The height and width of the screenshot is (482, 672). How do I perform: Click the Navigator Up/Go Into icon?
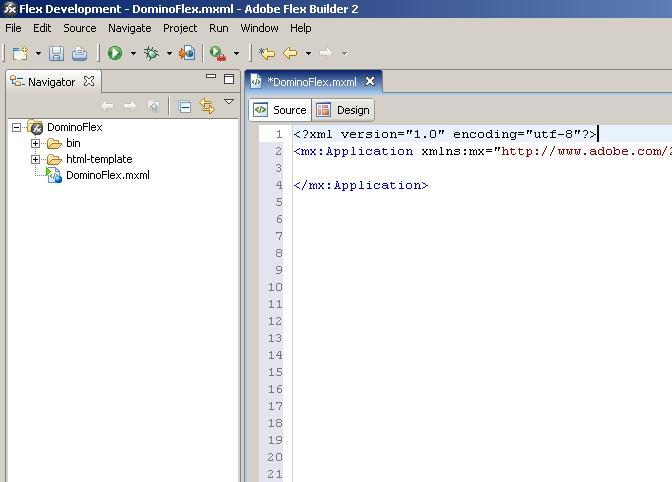point(153,106)
